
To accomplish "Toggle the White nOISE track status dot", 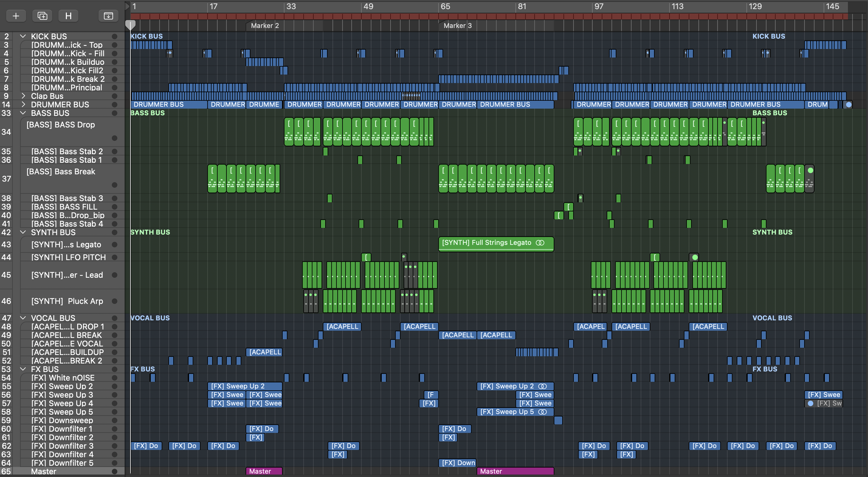I will pyautogui.click(x=115, y=378).
